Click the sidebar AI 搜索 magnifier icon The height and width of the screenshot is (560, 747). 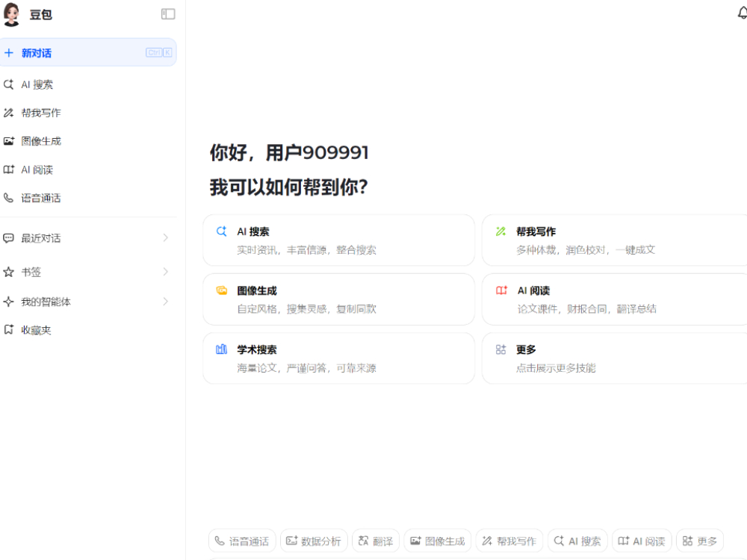coord(8,85)
